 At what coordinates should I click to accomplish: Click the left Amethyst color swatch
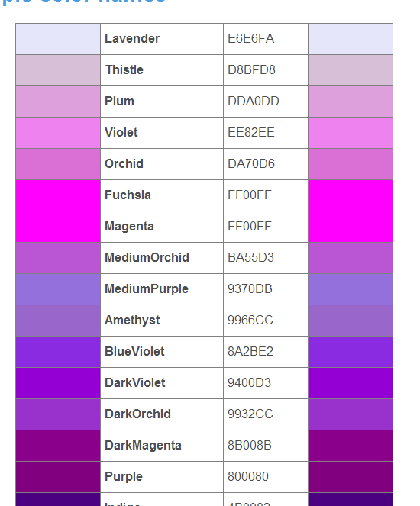58,321
